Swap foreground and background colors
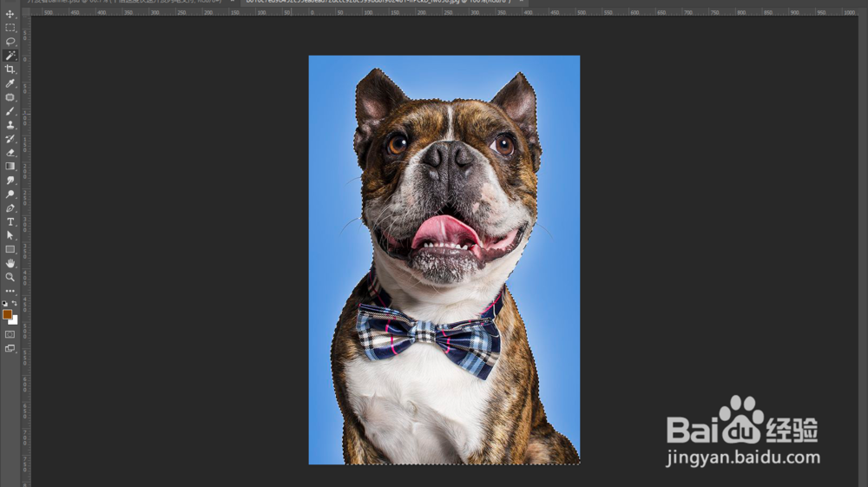 coord(15,303)
